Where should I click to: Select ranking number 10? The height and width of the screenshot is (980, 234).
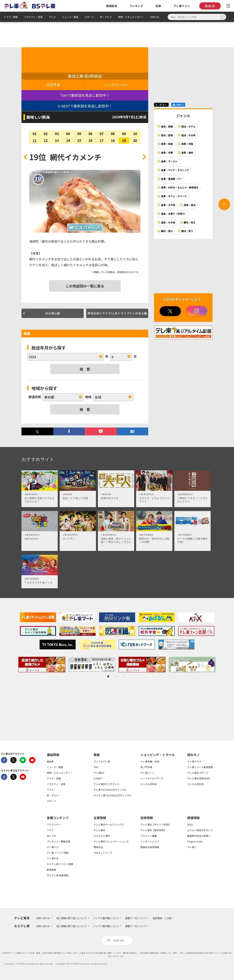[x=135, y=134]
